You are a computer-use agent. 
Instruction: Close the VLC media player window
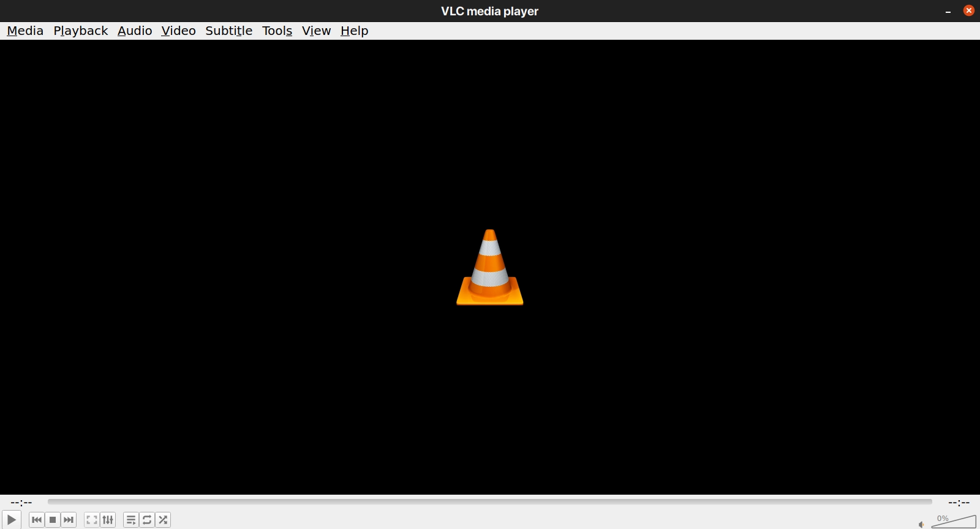(x=969, y=10)
